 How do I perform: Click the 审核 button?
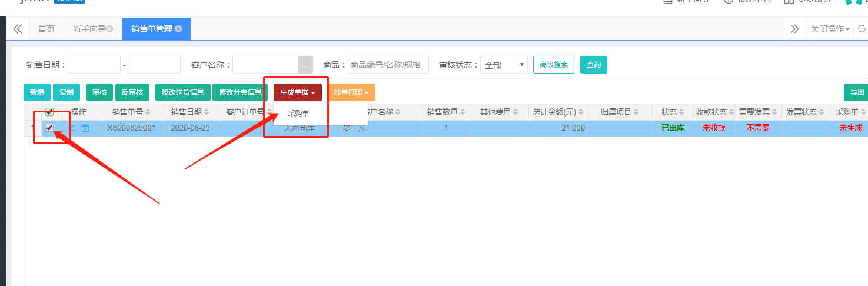[x=99, y=92]
